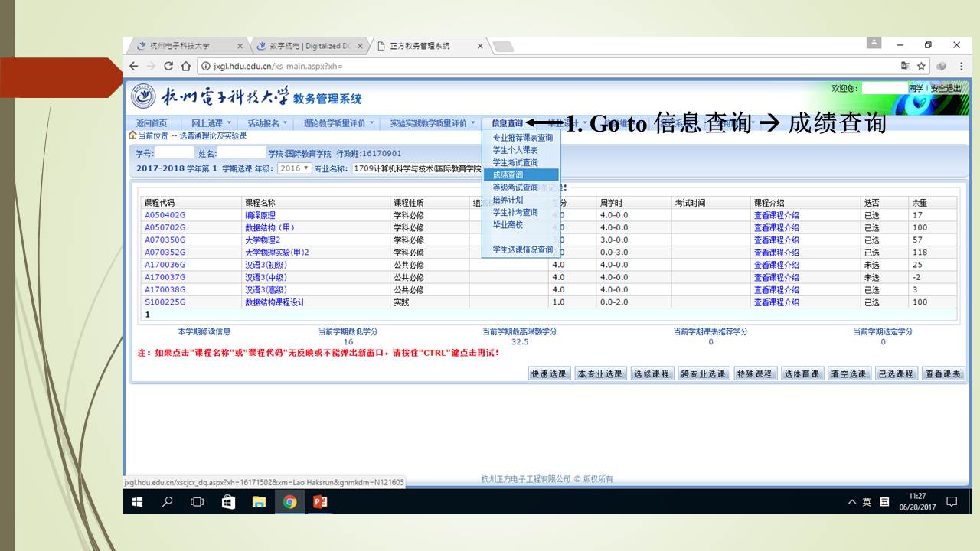Click the 安全退出 logout link

coord(946,89)
